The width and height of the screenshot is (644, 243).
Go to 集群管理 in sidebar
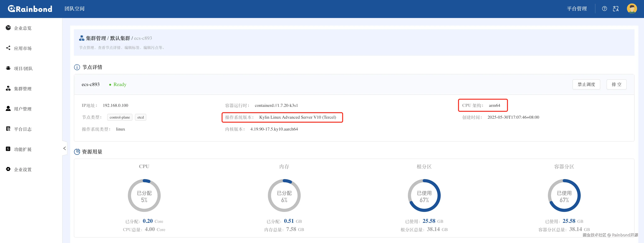tap(23, 89)
